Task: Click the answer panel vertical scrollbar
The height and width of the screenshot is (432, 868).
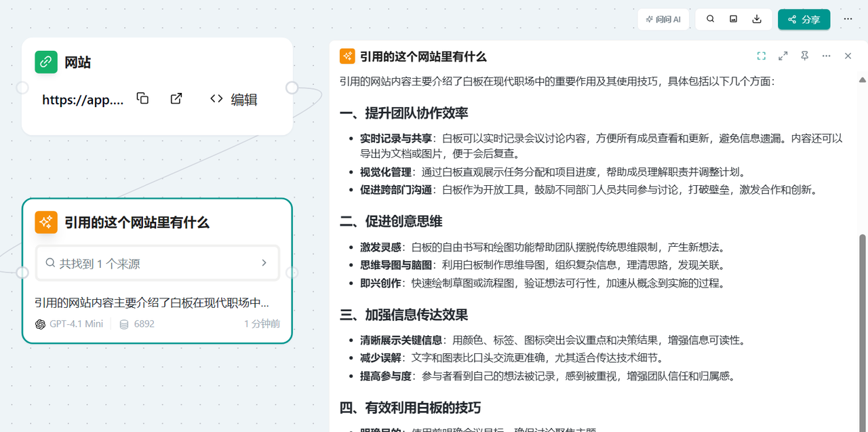Action: [x=863, y=326]
